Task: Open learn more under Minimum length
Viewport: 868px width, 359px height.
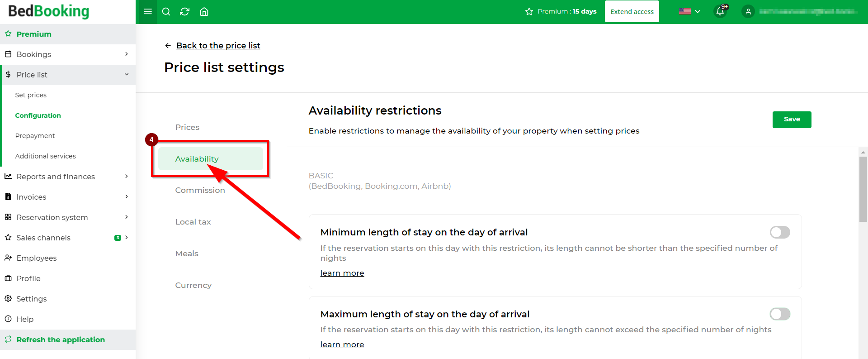Action: pyautogui.click(x=342, y=273)
